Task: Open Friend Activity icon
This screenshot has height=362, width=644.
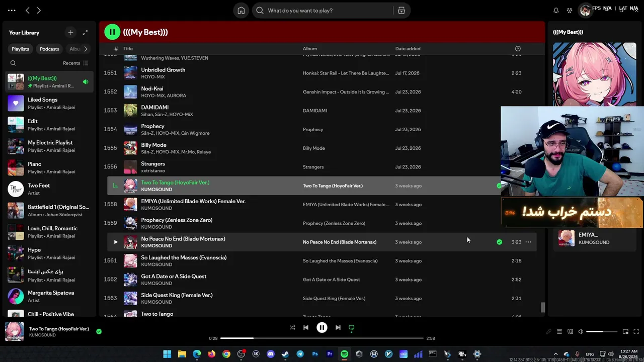Action: coord(570,11)
